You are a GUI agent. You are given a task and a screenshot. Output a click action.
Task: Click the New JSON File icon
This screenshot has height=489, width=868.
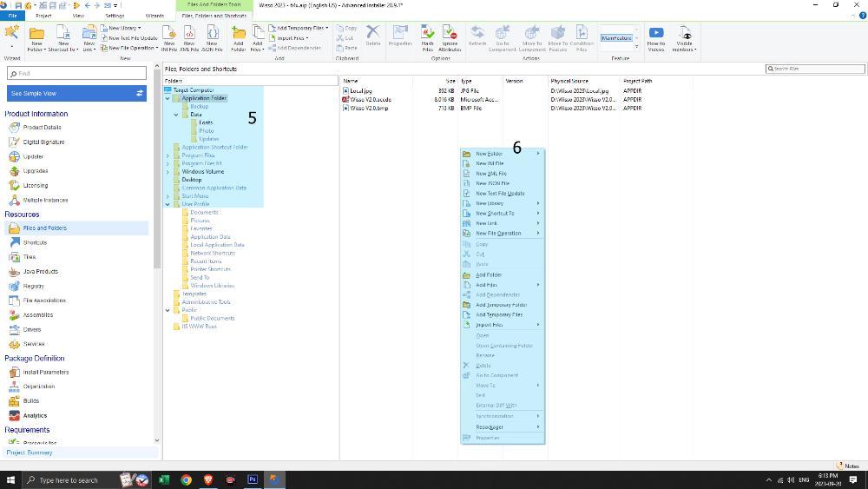(212, 37)
